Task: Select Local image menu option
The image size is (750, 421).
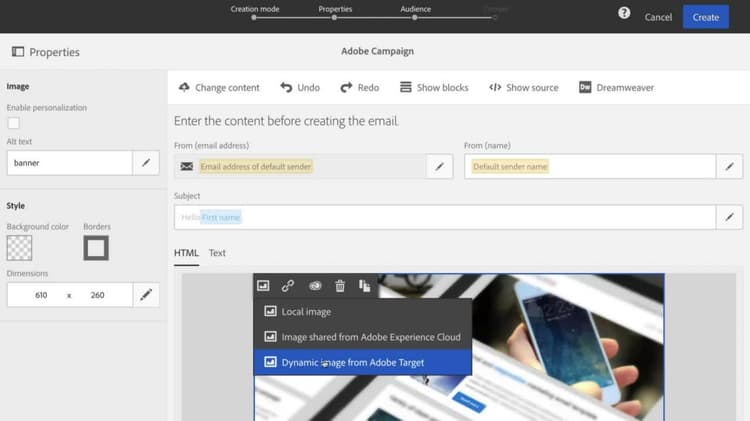Action: click(x=363, y=311)
